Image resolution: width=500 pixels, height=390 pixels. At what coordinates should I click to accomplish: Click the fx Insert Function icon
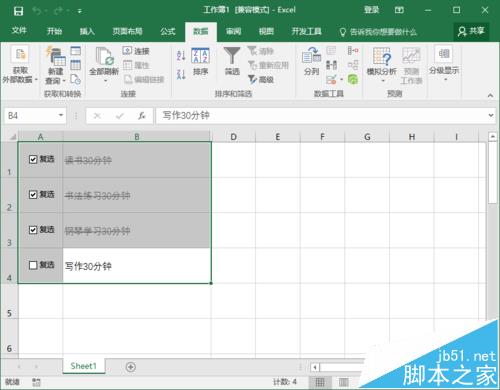142,116
